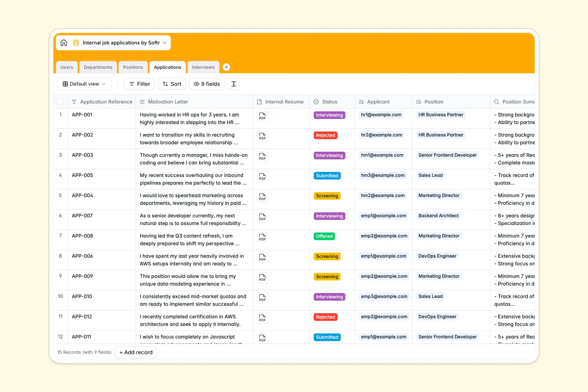Toggle the select-all checkbox in the grid header

coord(60,102)
